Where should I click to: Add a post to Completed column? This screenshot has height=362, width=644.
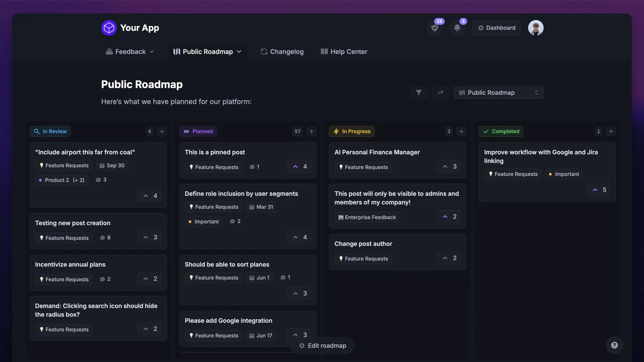click(x=611, y=131)
